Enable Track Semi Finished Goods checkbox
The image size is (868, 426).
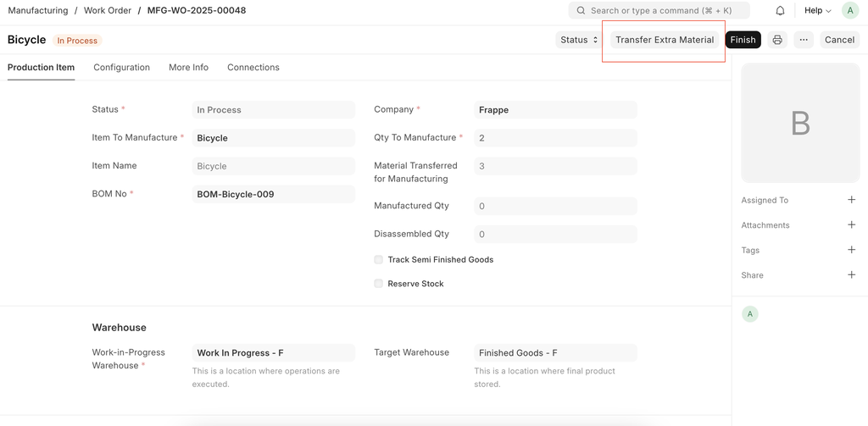point(379,260)
